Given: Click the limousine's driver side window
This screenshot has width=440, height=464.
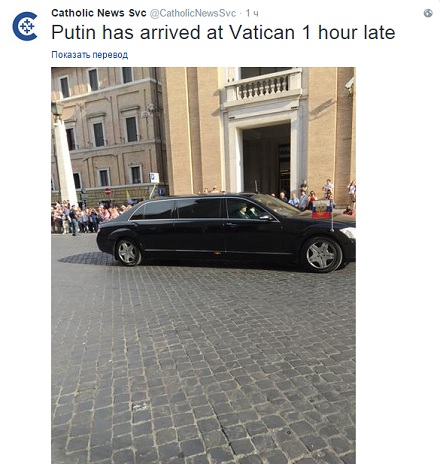Looking at the screenshot, I should point(246,210).
